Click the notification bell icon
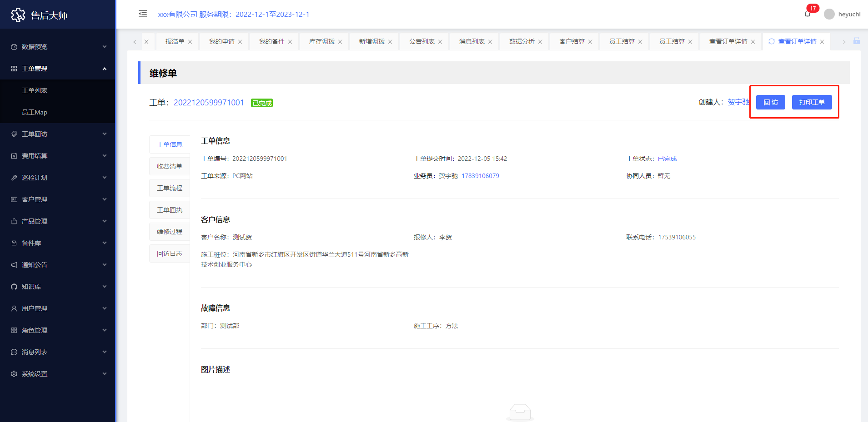This screenshot has height=422, width=868. pyautogui.click(x=807, y=14)
